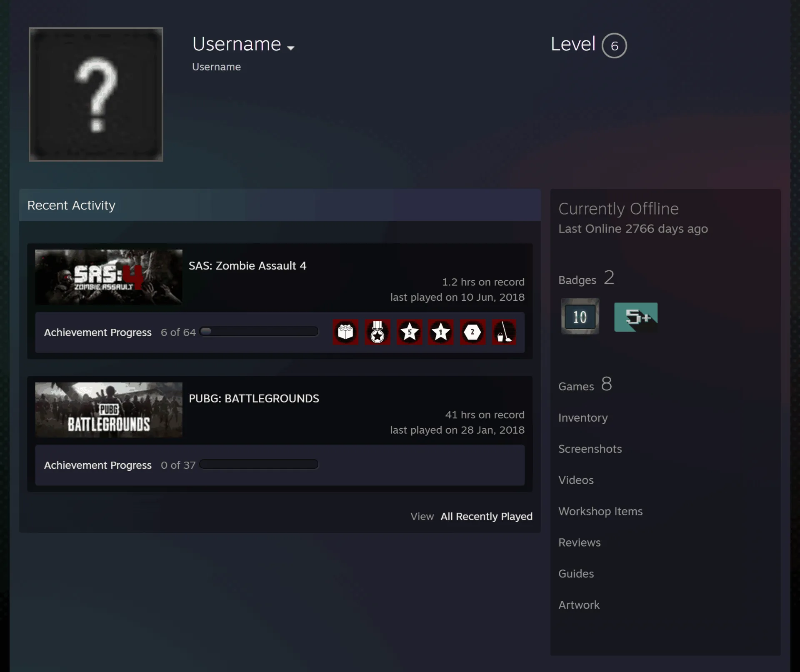
Task: Open the Inventory section
Action: [x=583, y=418]
